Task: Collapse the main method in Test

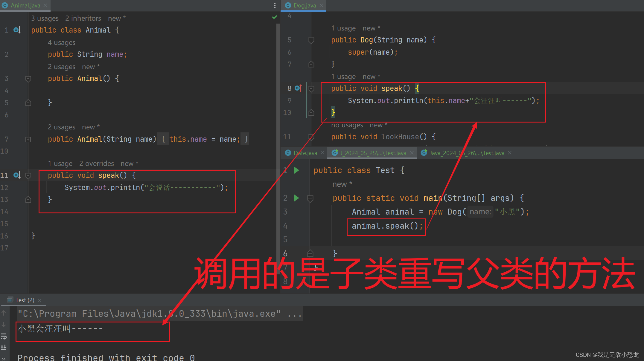Action: [310, 198]
